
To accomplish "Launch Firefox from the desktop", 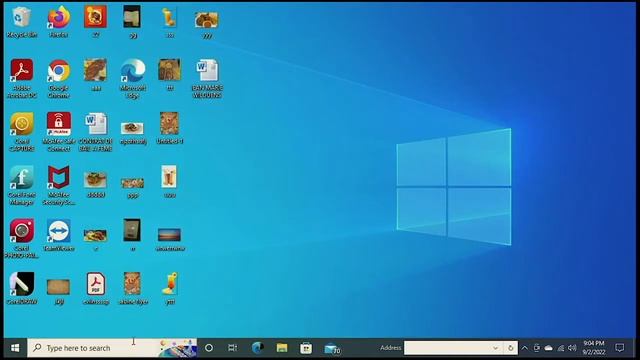I will [58, 22].
